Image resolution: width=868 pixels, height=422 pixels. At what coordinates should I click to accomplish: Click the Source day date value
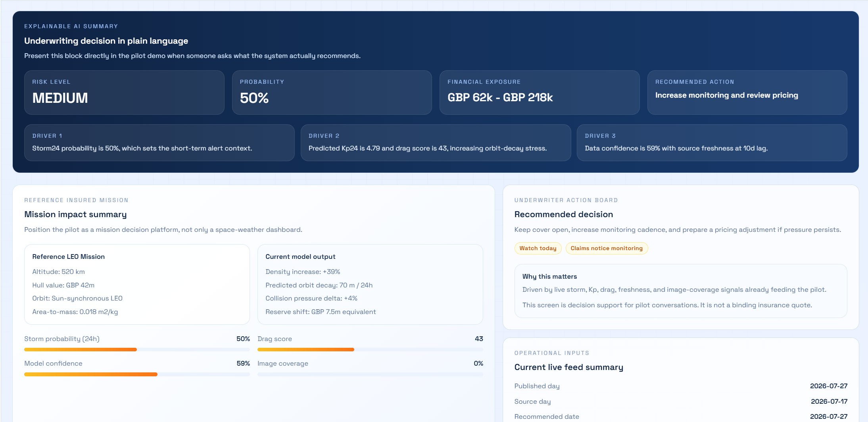click(x=829, y=401)
